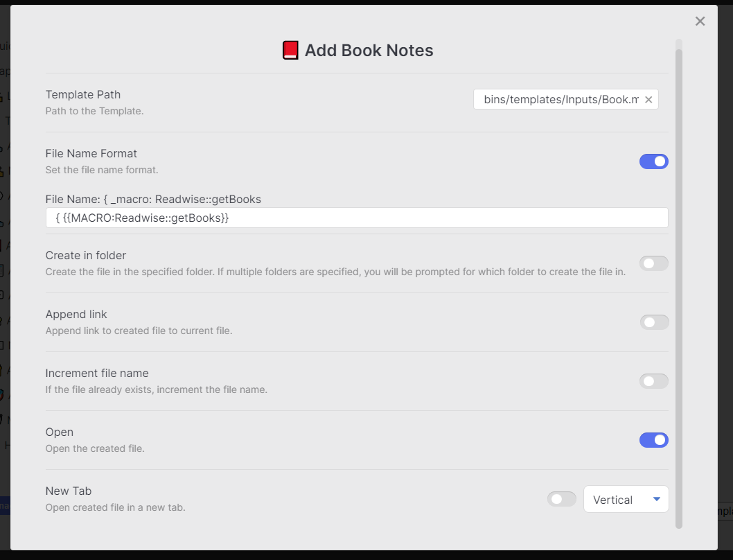The height and width of the screenshot is (560, 733).
Task: Switch off the Open toggle
Action: pyautogui.click(x=653, y=440)
